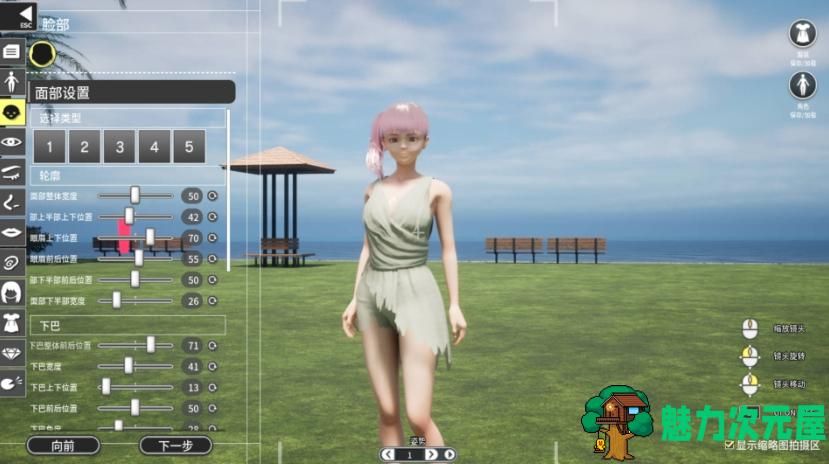Choose face type 3
Viewport: 829px width, 464px height.
click(x=119, y=146)
